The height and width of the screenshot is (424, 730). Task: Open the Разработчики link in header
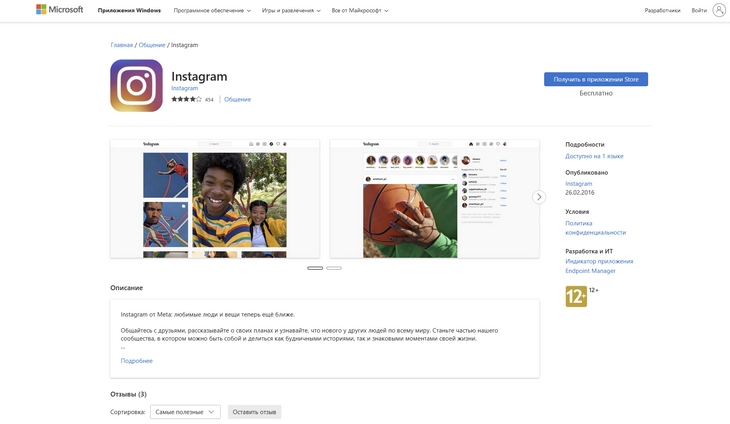662,10
